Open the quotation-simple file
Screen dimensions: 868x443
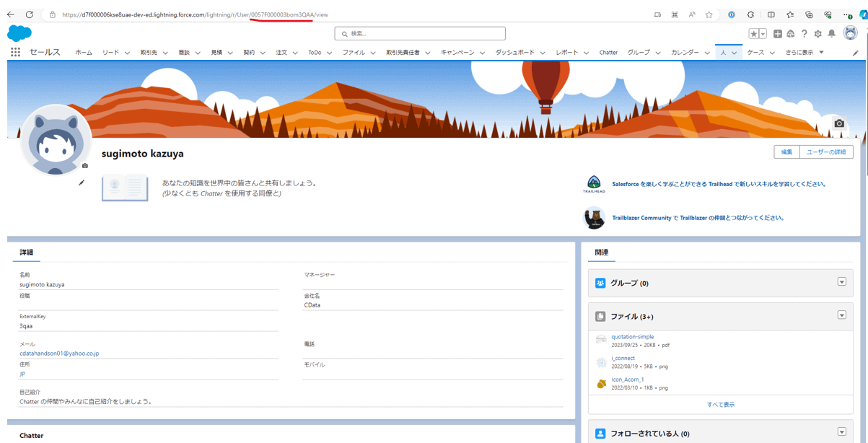click(x=633, y=337)
